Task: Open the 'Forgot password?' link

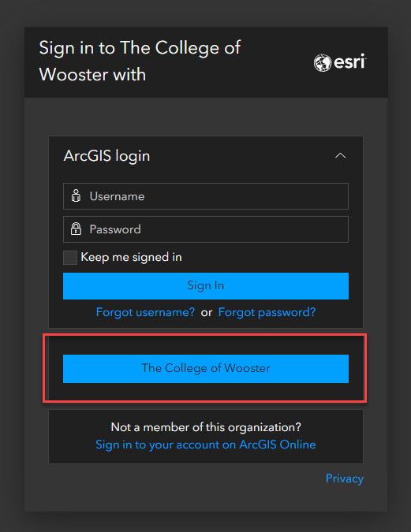Action: click(x=267, y=312)
